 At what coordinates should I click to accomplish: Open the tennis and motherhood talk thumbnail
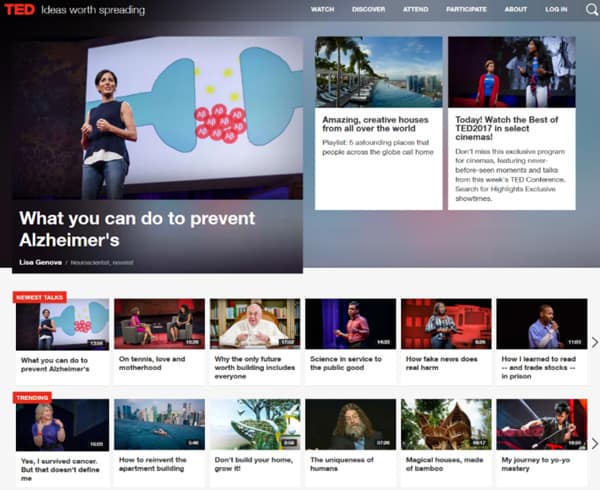tap(159, 324)
